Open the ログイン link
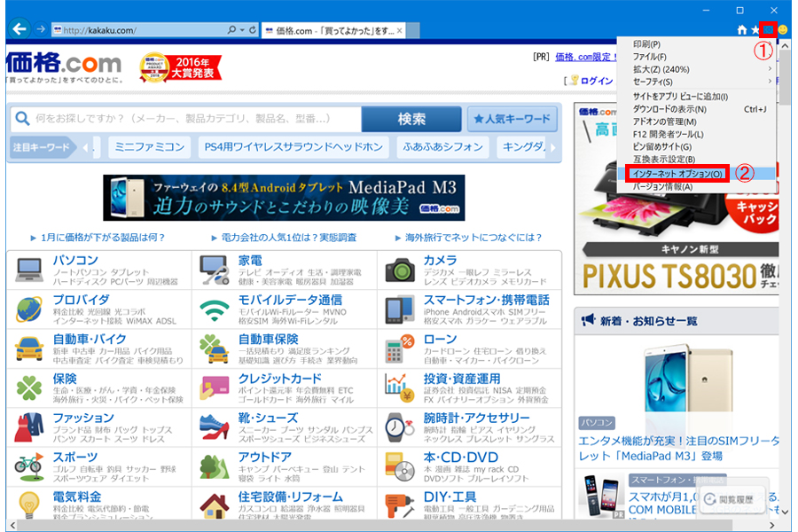The width and height of the screenshot is (798, 532). 597,81
